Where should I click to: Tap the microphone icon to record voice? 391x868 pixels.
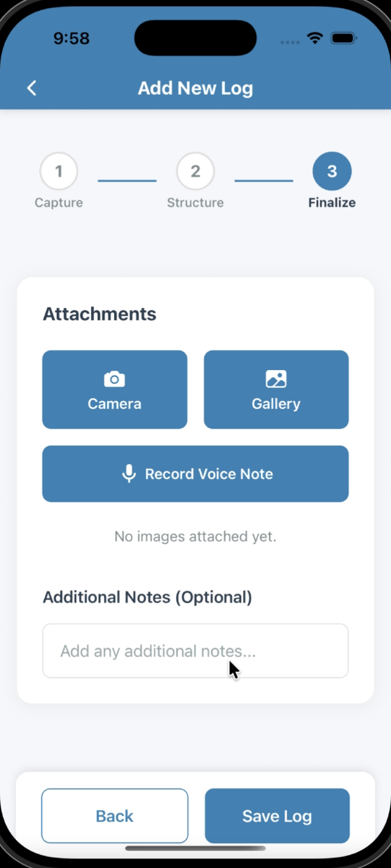[x=128, y=473]
